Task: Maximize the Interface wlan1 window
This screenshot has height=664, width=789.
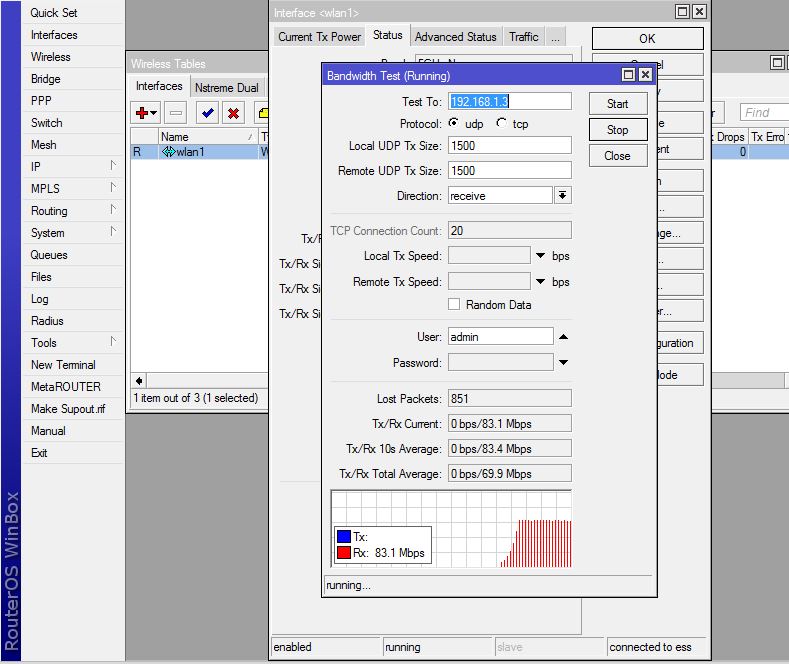Action: tap(682, 12)
